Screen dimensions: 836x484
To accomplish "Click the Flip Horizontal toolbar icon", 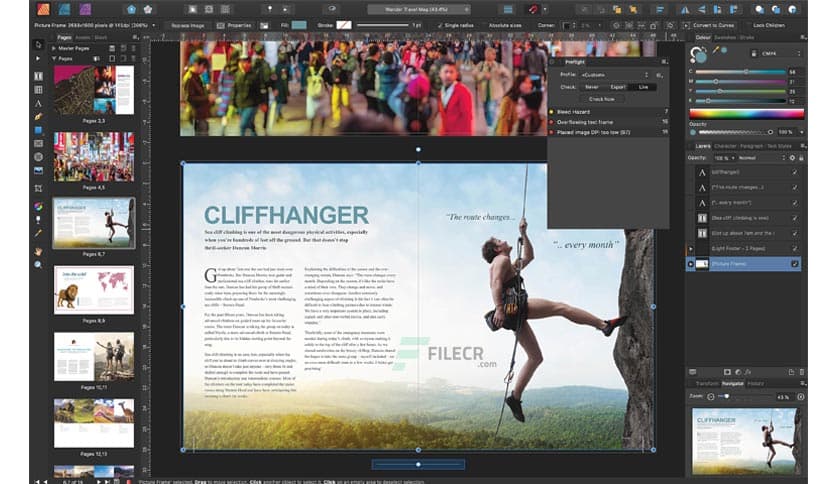I will coord(685,9).
